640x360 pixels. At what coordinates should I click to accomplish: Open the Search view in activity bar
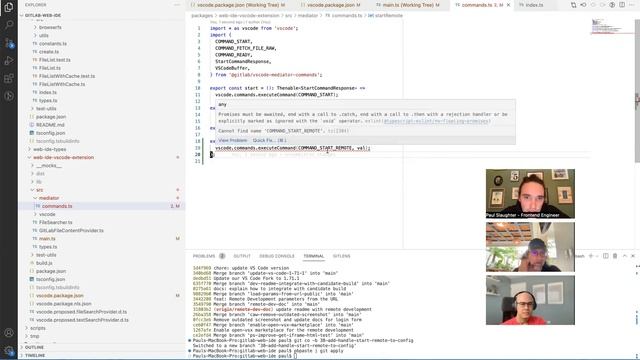[9, 24]
